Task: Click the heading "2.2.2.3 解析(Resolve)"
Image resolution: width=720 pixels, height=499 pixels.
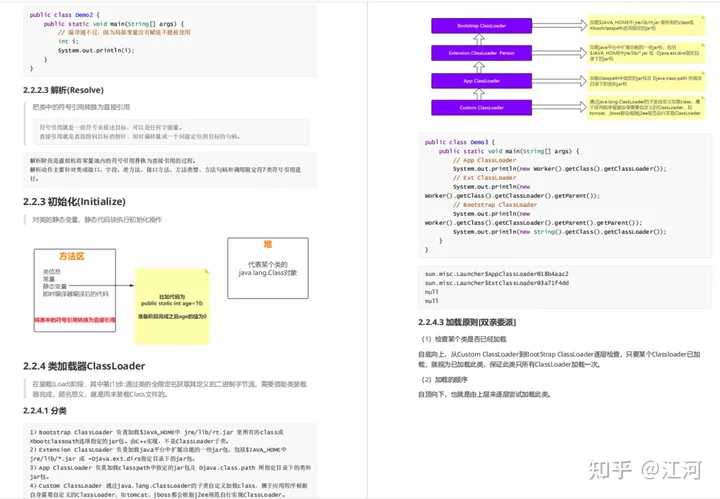Action: pyautogui.click(x=63, y=90)
